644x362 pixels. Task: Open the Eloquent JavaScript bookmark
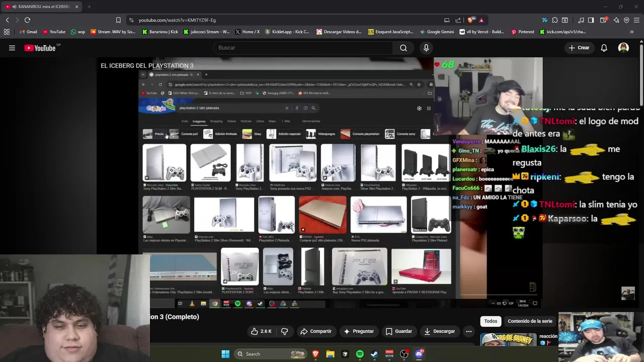390,32
